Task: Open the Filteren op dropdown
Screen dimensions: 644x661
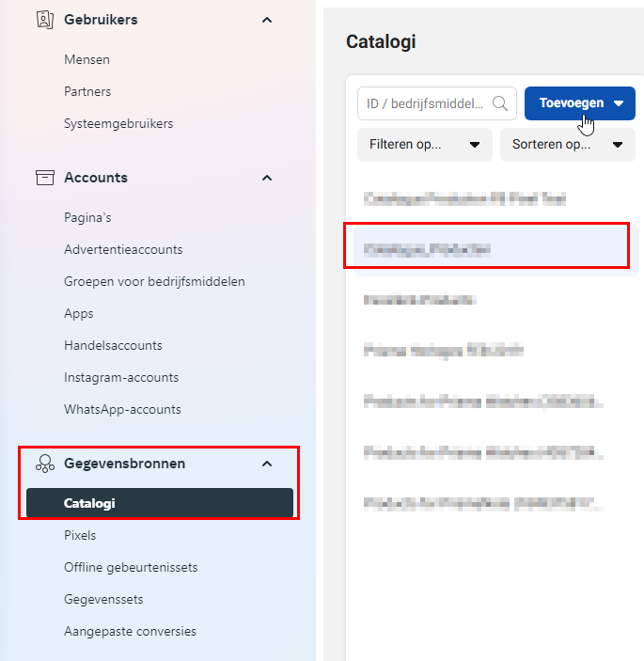Action: tap(424, 145)
